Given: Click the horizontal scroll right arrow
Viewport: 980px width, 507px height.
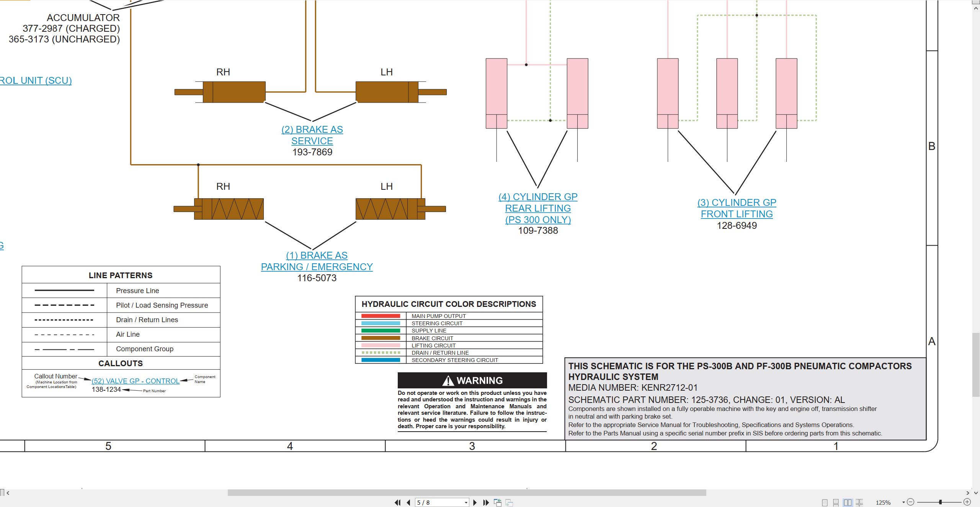Looking at the screenshot, I should point(968,493).
